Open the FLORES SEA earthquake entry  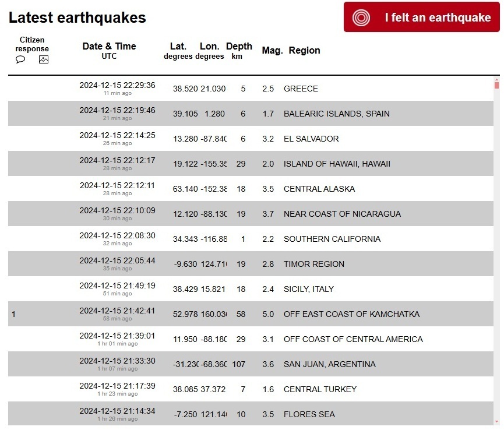pyautogui.click(x=309, y=415)
